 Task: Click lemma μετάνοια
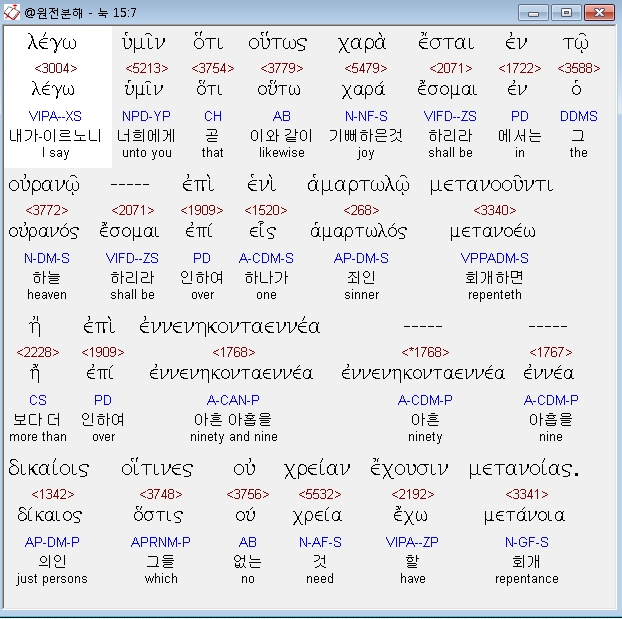coord(524,515)
